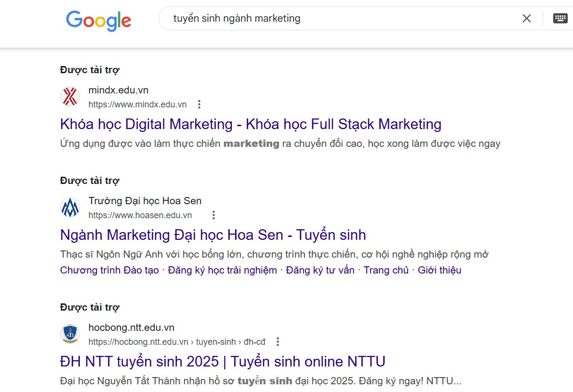Click the description starting 'Đại học Nguyễn Tất Thành'

coord(261,381)
